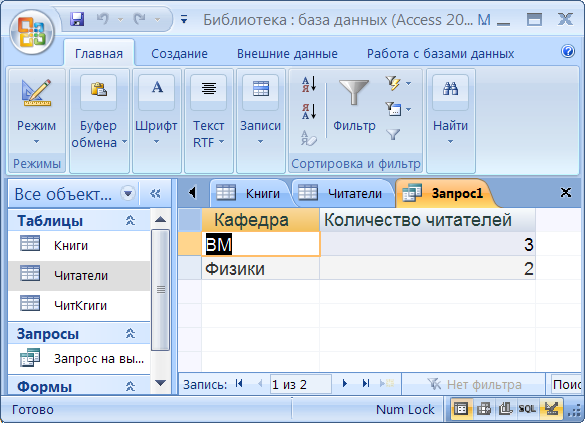Screen dimensions: 585x423
Task: Select the Физики cell
Action: point(260,269)
